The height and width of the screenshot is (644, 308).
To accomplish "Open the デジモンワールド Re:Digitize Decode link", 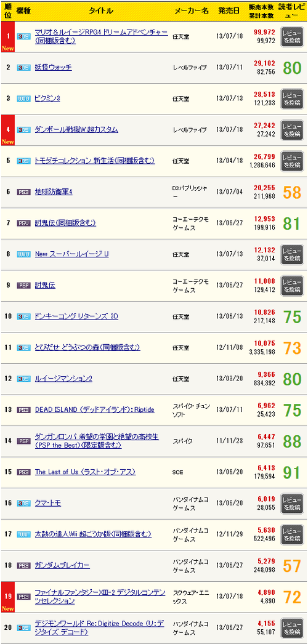I will (x=100, y=627).
